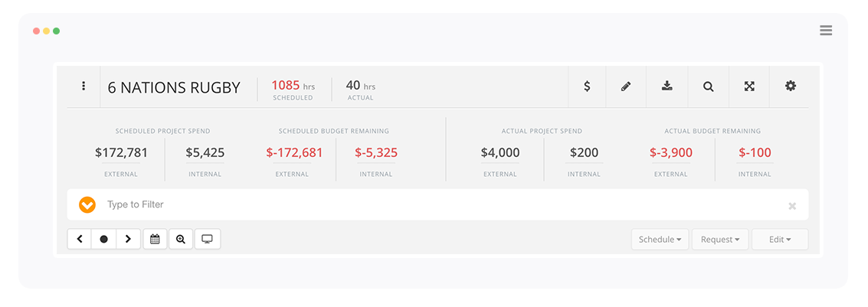Open the Edit dropdown
Viewport: 868px width, 307px height.
click(780, 240)
